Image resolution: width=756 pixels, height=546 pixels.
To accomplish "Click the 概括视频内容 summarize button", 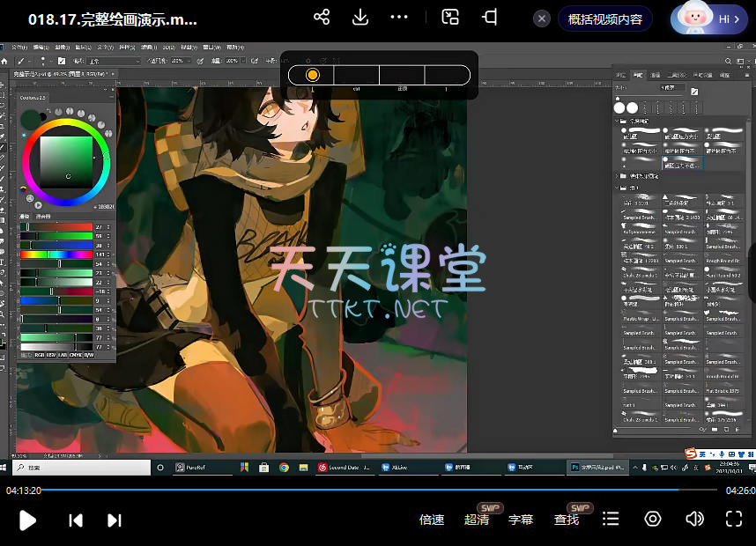I will [x=604, y=18].
